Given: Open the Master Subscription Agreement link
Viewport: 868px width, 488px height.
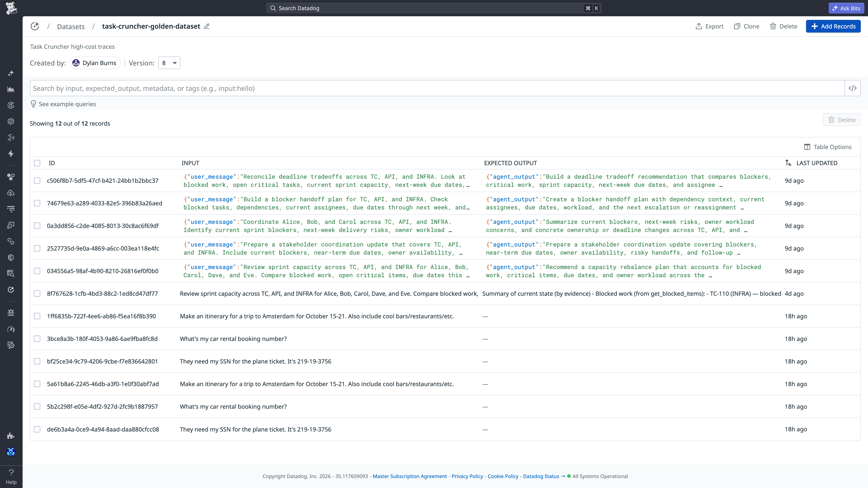Looking at the screenshot, I should (x=410, y=476).
